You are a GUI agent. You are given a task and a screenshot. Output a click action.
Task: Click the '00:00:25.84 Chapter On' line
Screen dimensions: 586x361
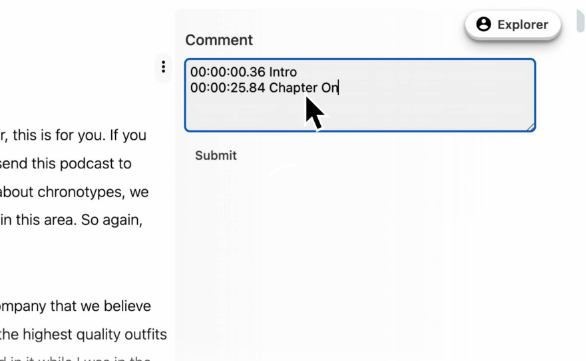[264, 88]
